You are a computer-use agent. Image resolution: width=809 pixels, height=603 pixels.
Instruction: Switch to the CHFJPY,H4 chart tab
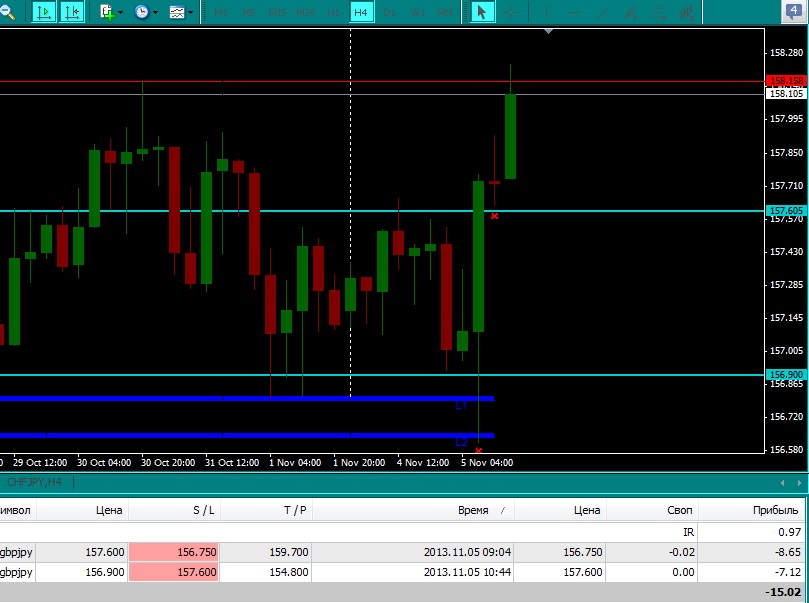pos(35,482)
